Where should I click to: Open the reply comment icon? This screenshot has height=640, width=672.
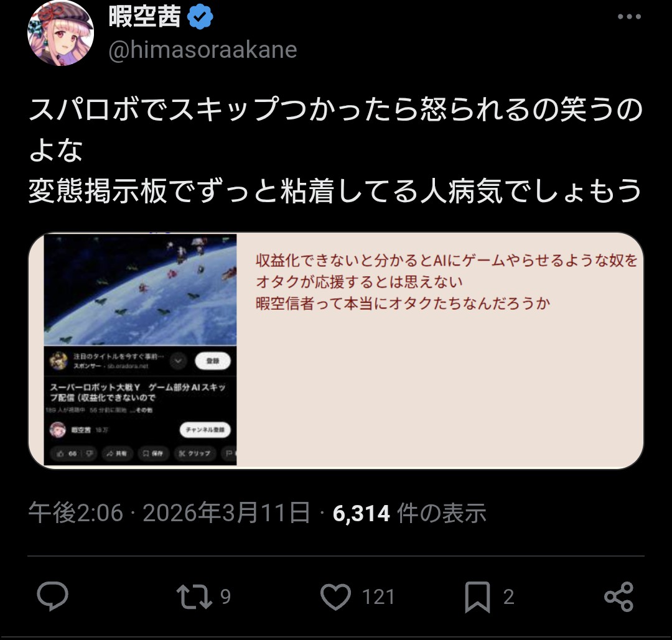(52, 596)
